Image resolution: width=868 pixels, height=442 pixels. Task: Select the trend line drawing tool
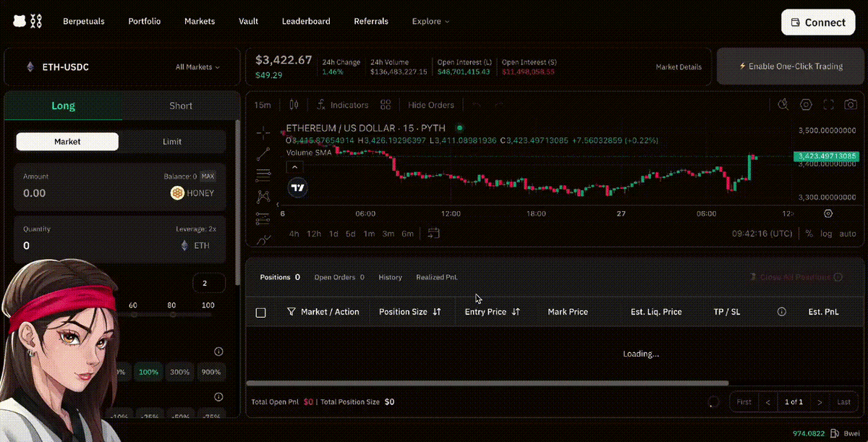point(263,153)
